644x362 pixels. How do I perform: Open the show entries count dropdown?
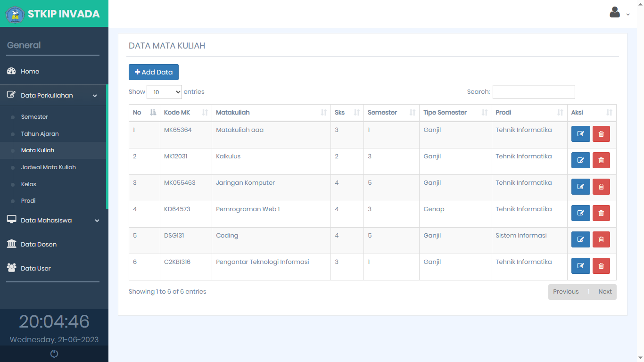[x=164, y=92]
